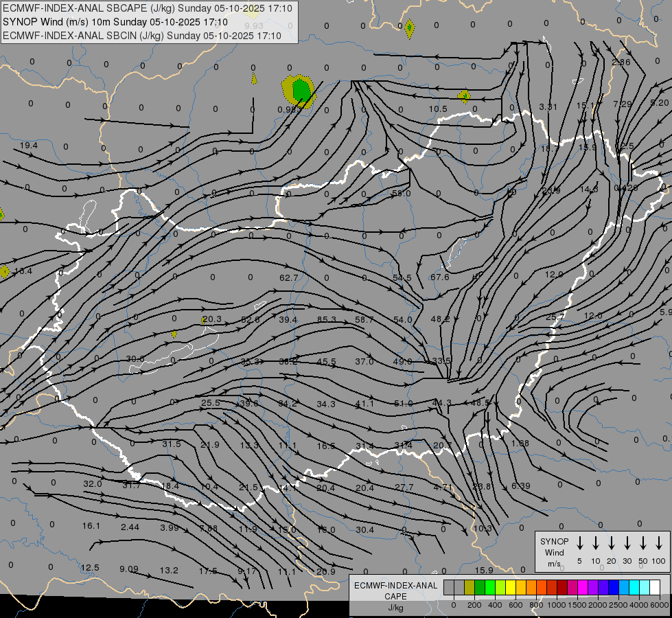
Task: Click the 2.44 value in the southwest
Action: pyautogui.click(x=130, y=527)
